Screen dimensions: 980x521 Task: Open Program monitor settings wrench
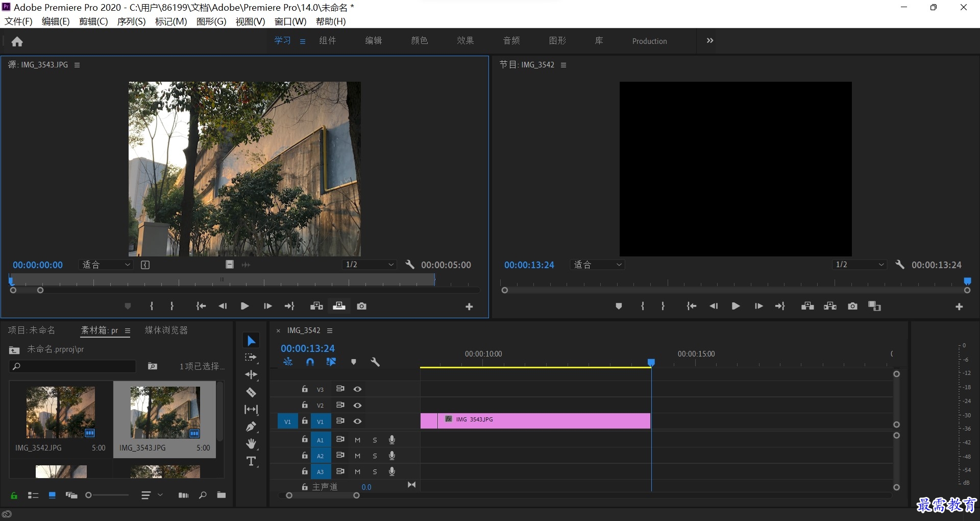pyautogui.click(x=900, y=265)
